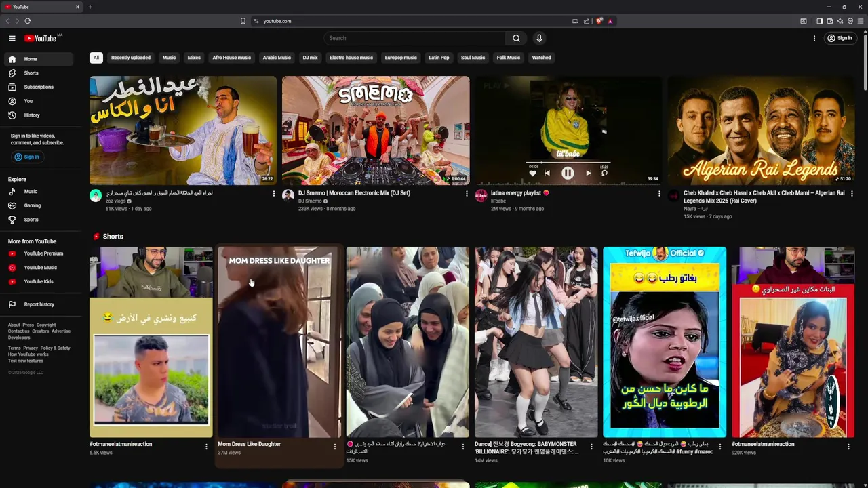This screenshot has width=868, height=488.
Task: Open Report history
Action: (38, 304)
